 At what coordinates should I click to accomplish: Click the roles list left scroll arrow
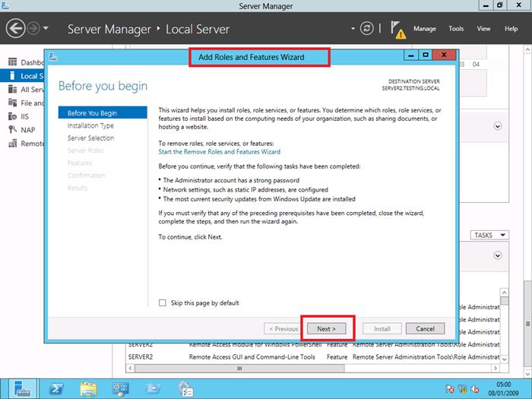point(130,368)
